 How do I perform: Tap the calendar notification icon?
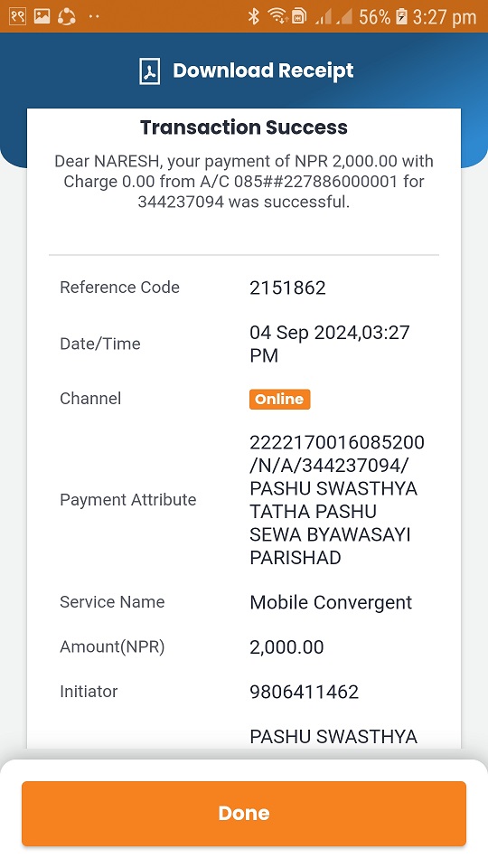(17, 16)
